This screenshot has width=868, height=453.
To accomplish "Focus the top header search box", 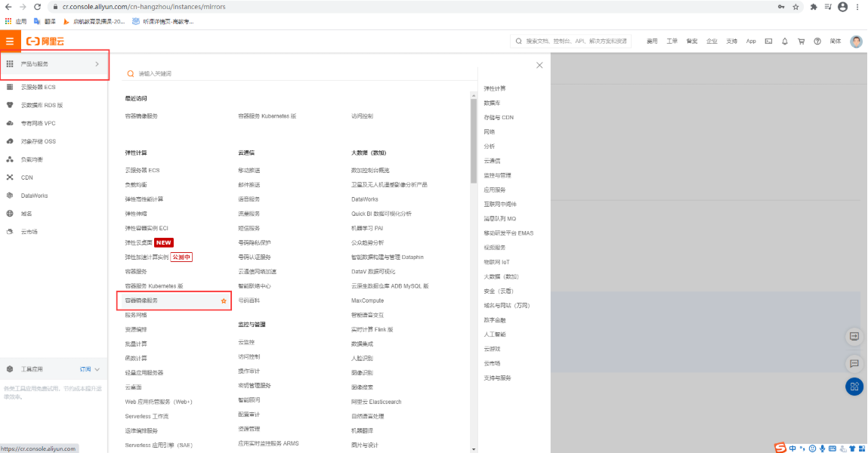I will 570,41.
